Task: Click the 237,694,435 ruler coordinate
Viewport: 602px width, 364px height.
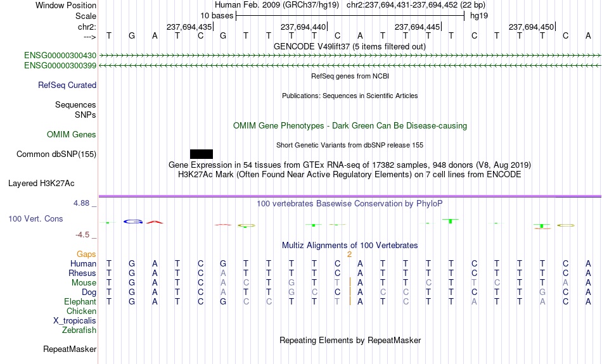Action: pyautogui.click(x=189, y=27)
